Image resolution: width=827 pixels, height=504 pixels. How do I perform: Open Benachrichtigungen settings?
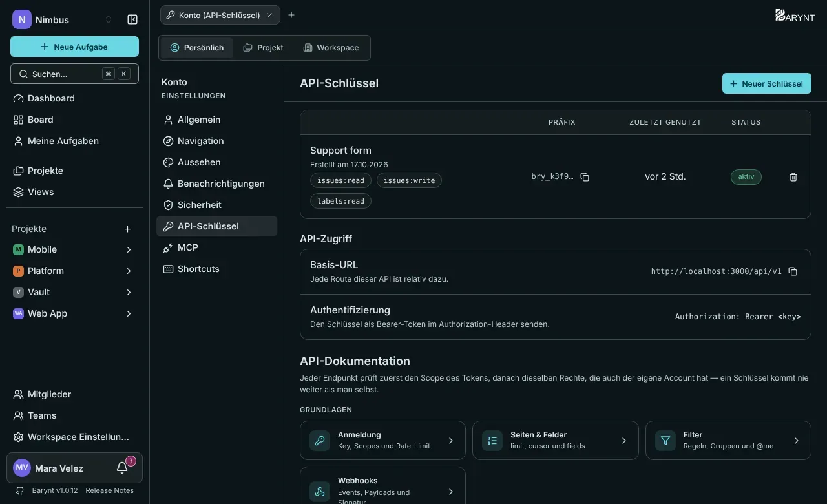click(216, 184)
